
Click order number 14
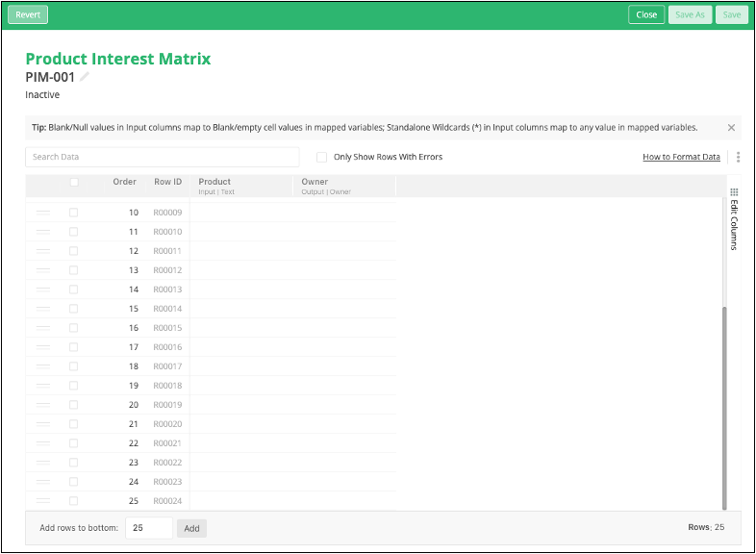click(134, 290)
